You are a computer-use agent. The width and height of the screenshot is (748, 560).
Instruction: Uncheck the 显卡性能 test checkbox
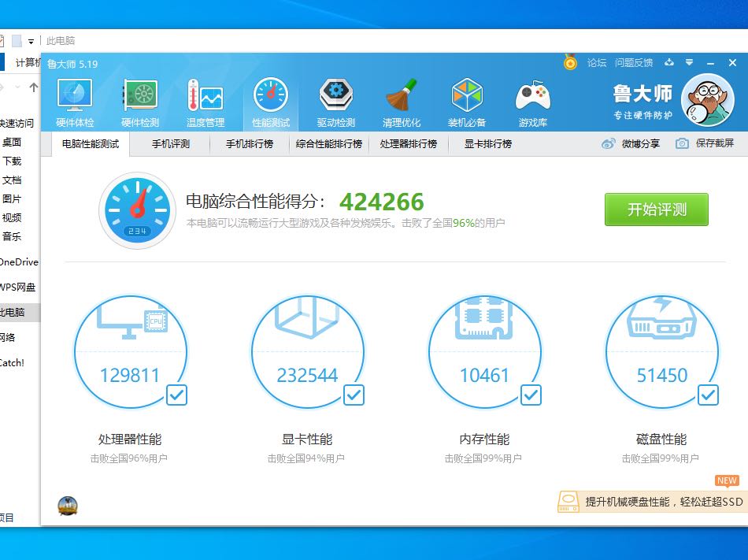click(354, 395)
